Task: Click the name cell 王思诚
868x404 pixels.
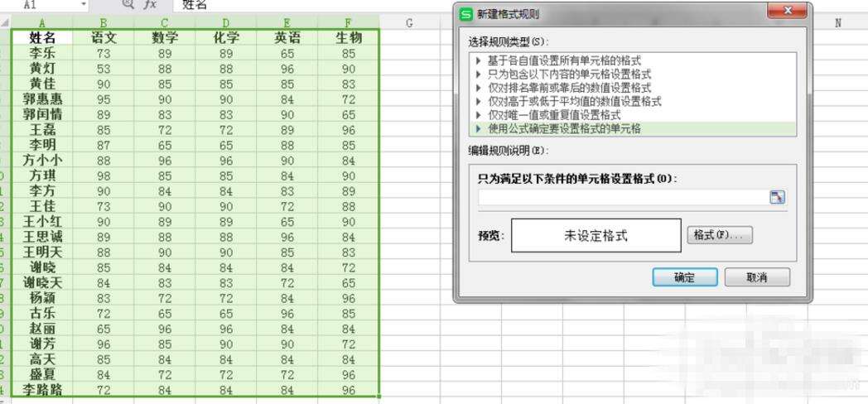Action: (x=42, y=237)
